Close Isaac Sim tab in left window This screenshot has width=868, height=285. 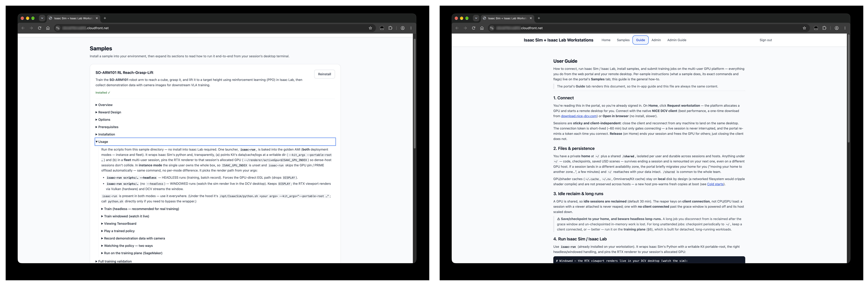[x=97, y=18]
